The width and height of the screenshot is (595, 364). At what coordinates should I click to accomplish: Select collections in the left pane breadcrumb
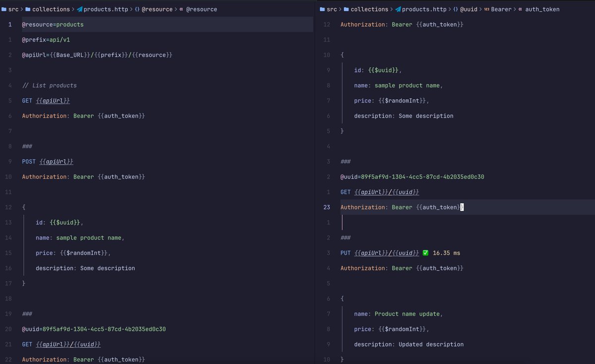coord(51,9)
